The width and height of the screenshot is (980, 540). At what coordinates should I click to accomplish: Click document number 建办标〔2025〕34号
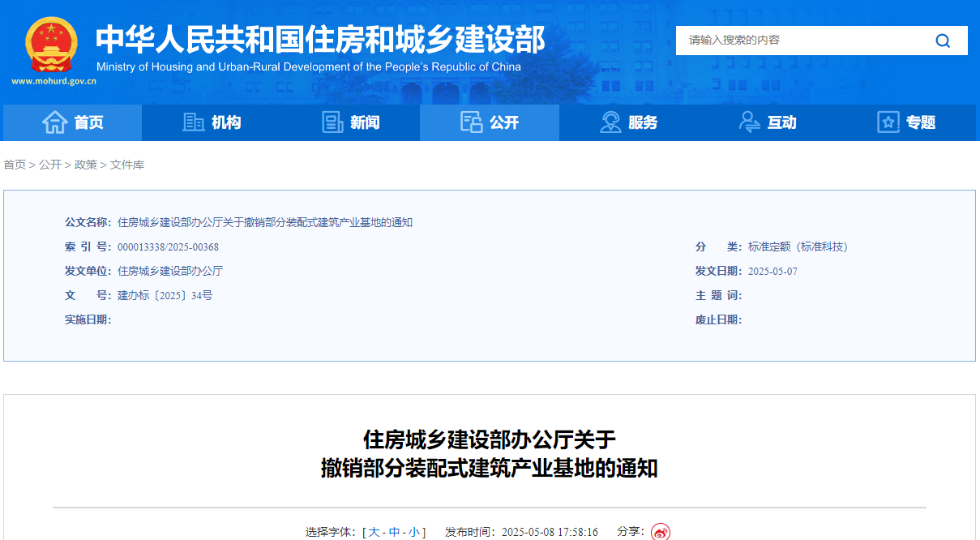pyautogui.click(x=165, y=295)
